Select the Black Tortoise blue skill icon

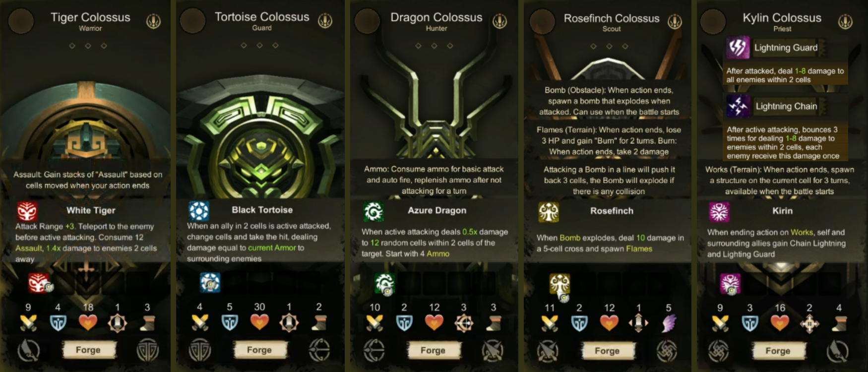pyautogui.click(x=199, y=211)
